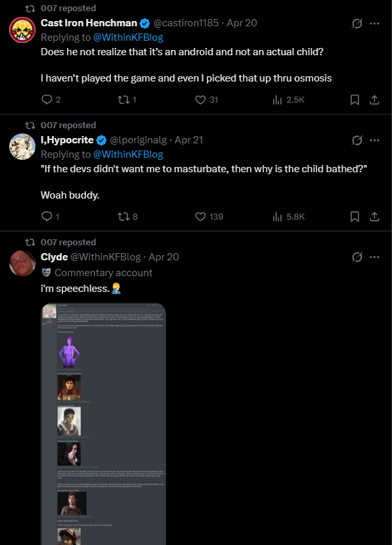Screen dimensions: 392x545
Task: Like the Cast Iron Henchman post
Action: click(207, 100)
